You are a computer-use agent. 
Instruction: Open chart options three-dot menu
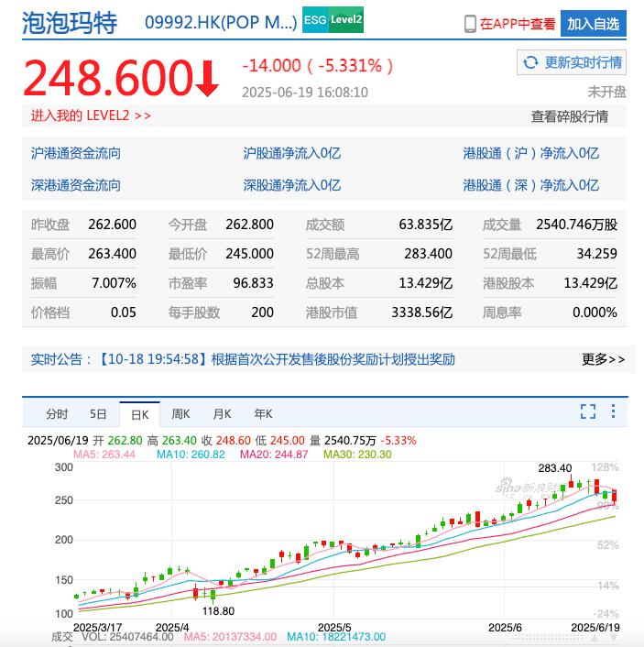614,411
